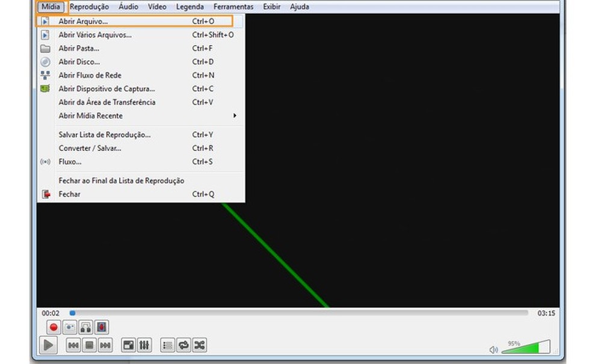Image resolution: width=592 pixels, height=364 pixels.
Task: Open the Áudio menu
Action: pyautogui.click(x=128, y=7)
